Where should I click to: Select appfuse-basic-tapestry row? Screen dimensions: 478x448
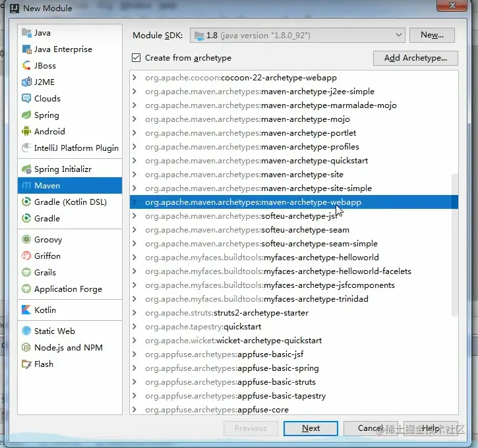click(x=294, y=395)
